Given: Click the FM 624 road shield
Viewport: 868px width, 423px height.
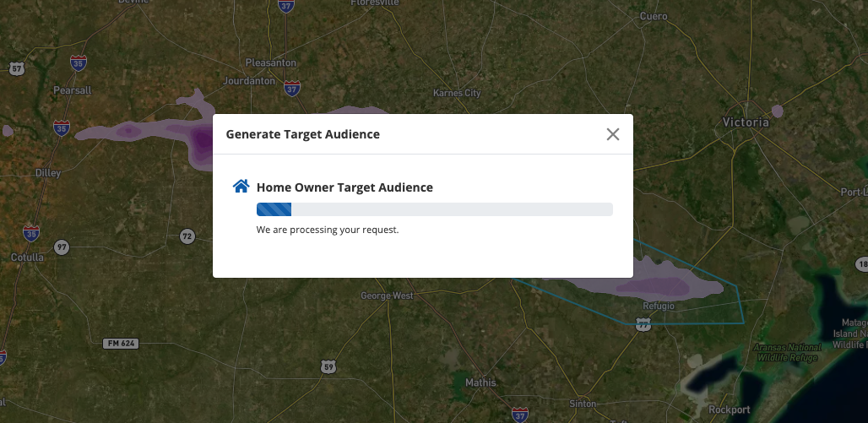Looking at the screenshot, I should click(x=120, y=344).
